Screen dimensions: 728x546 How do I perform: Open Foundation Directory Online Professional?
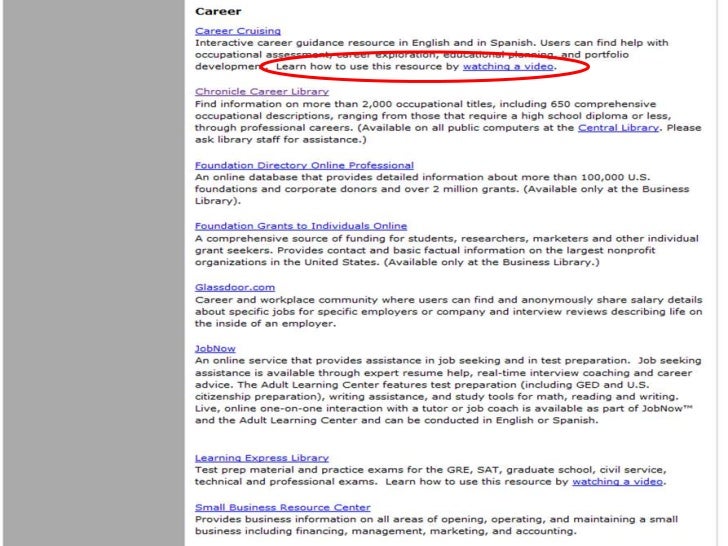click(304, 165)
